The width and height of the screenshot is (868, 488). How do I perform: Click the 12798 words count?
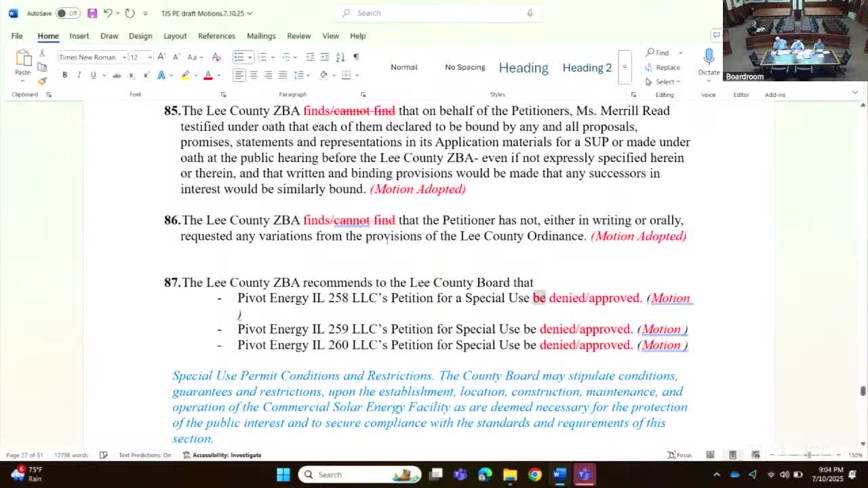tap(71, 455)
